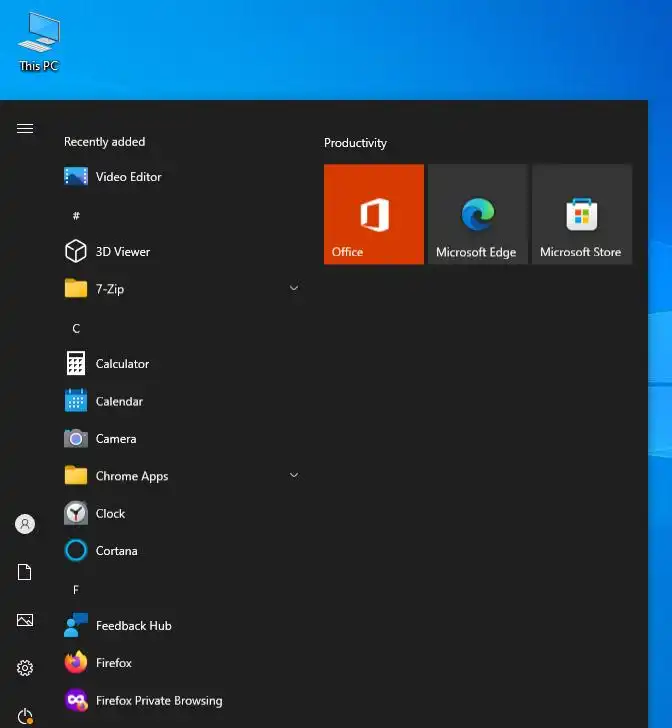This screenshot has width=672, height=728.
Task: Open the 3D Viewer app
Action: tap(183, 252)
